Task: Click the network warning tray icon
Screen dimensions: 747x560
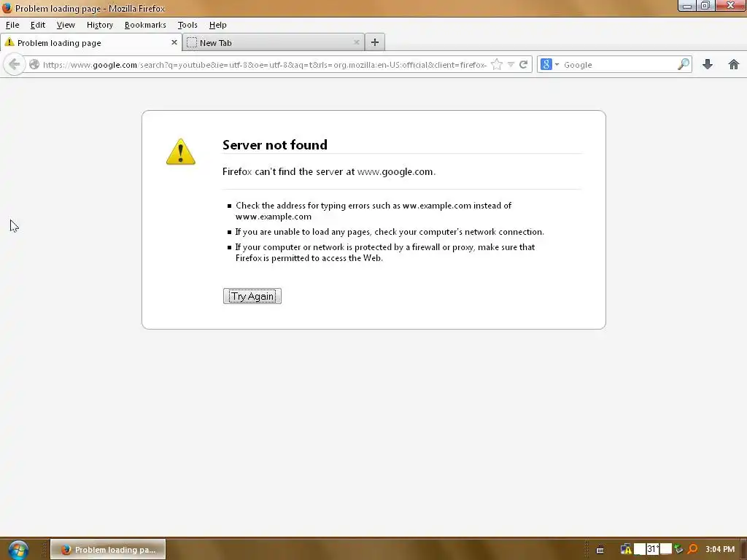Action: [626, 550]
